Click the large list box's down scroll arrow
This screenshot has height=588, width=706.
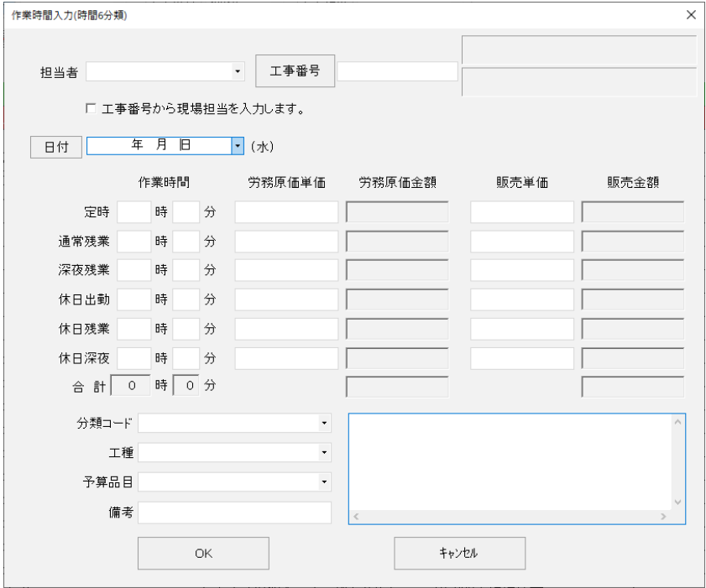pyautogui.click(x=678, y=502)
